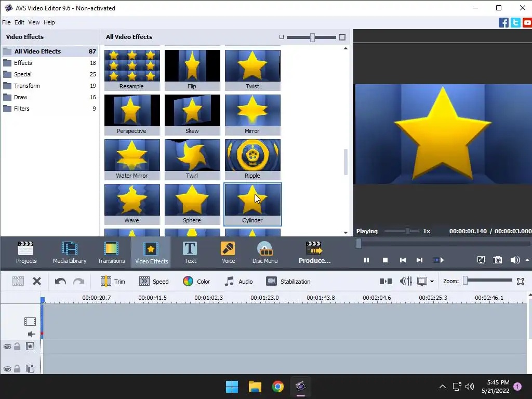Set smallest effect thumbnail size
Screen dimensions: 532x399
tap(281, 37)
